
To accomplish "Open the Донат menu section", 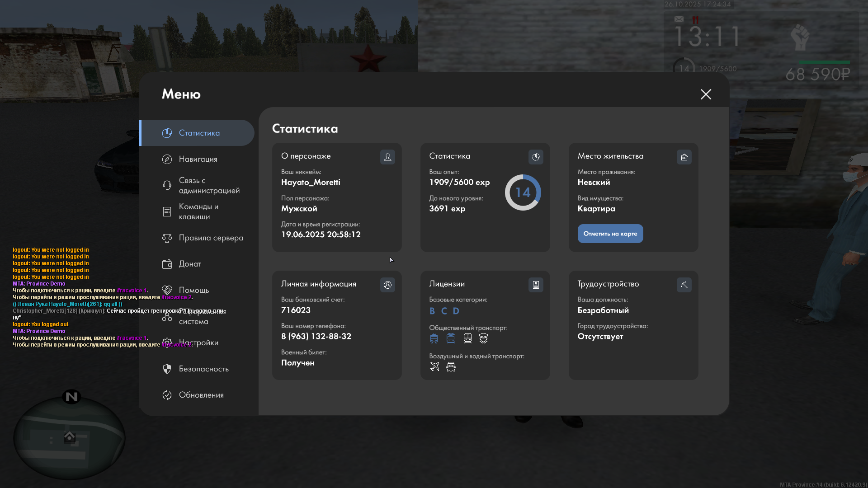I will coord(190,264).
